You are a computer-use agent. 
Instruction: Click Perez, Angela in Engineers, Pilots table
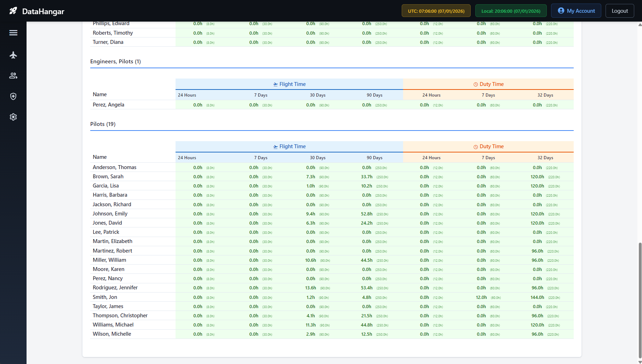click(x=108, y=105)
